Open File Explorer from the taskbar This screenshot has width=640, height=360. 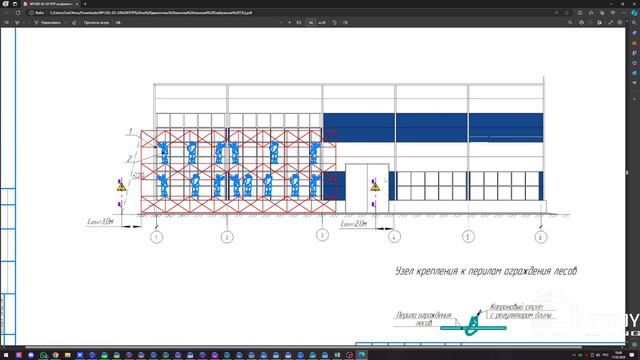[67, 355]
